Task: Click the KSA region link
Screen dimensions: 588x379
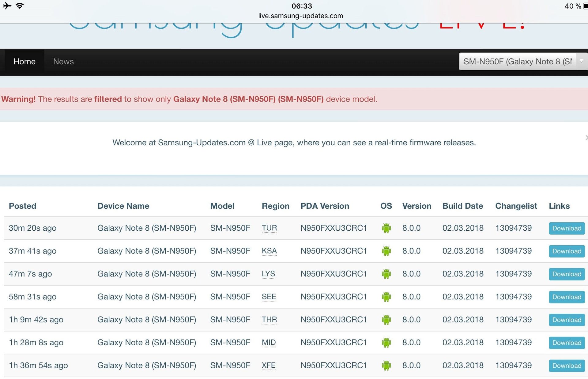Action: [x=269, y=251]
